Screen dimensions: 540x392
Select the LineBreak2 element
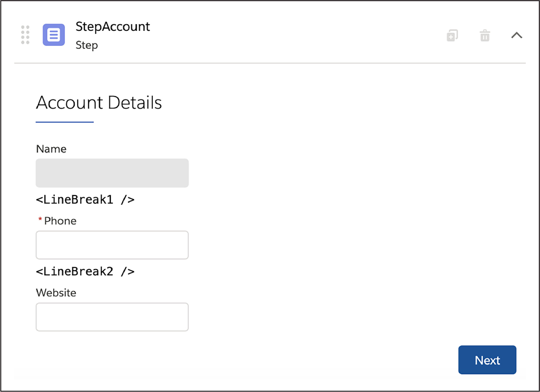click(x=85, y=271)
